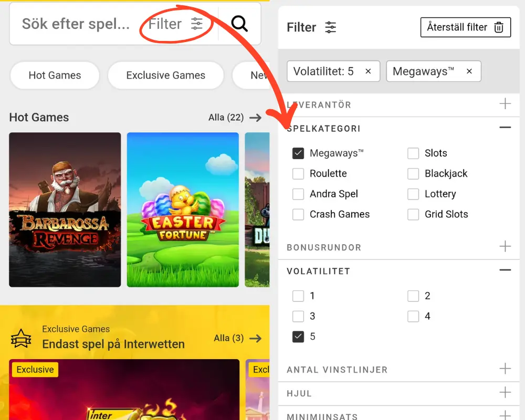Expand the Leverantör section
Viewport: 525px width, 420px height.
[x=505, y=104]
